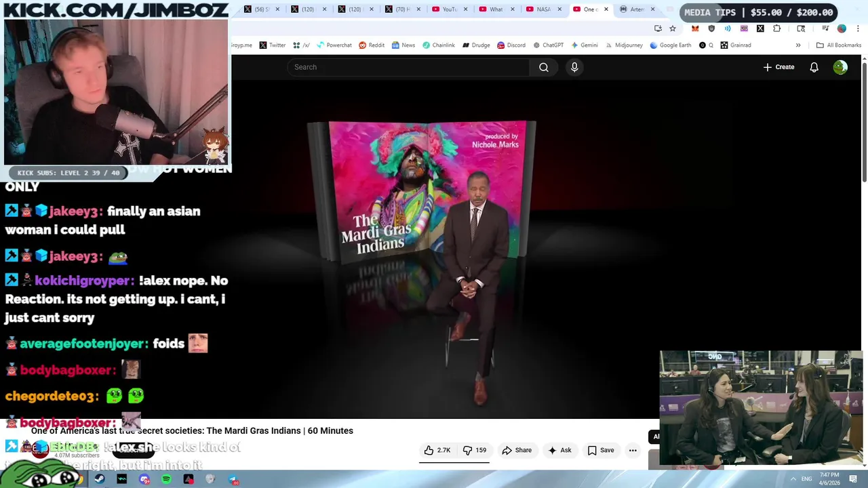
Task: Open the taskbar clock showing 7:47 PM
Action: (829, 479)
